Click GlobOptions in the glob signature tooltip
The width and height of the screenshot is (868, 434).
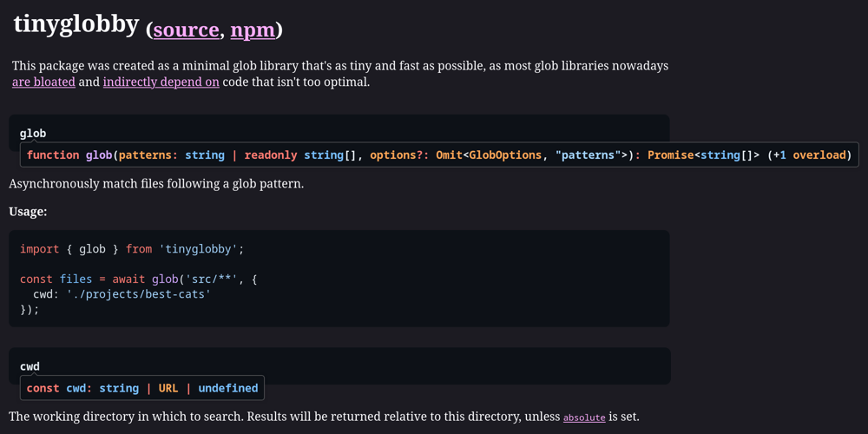(505, 155)
